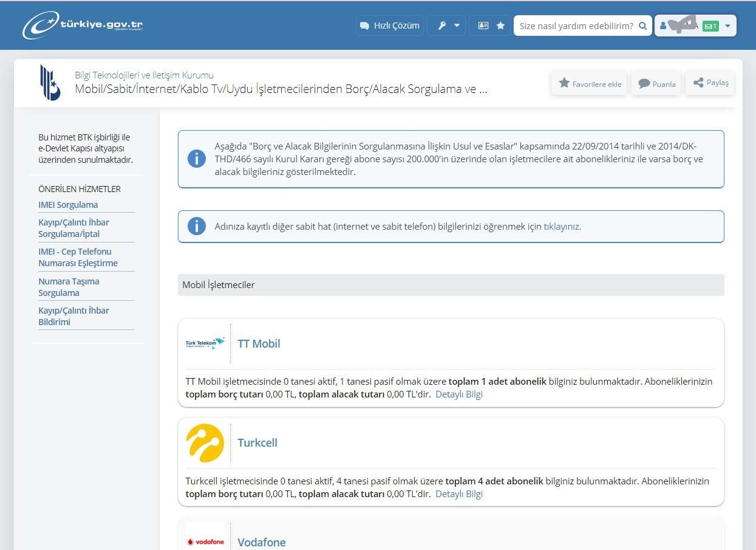Image resolution: width=756 pixels, height=550 pixels.
Task: Open Hızlı Çözüm quick solutions
Action: (390, 26)
